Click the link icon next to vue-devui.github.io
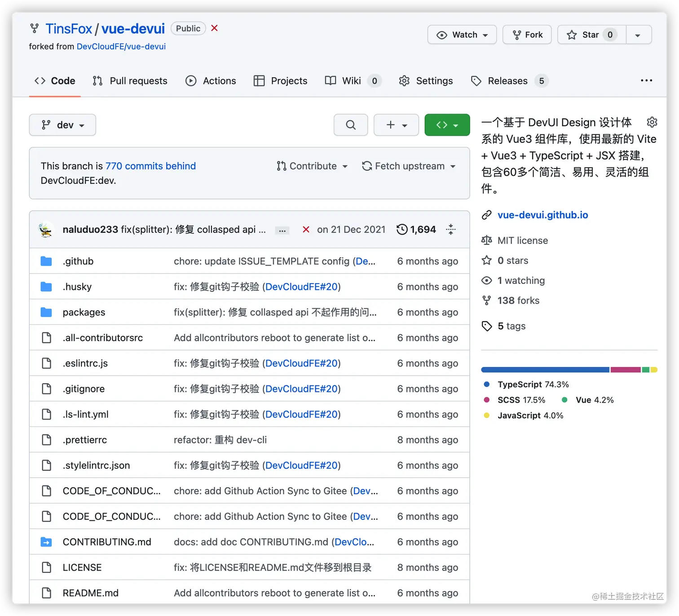The height and width of the screenshot is (616, 679). pyautogui.click(x=486, y=215)
